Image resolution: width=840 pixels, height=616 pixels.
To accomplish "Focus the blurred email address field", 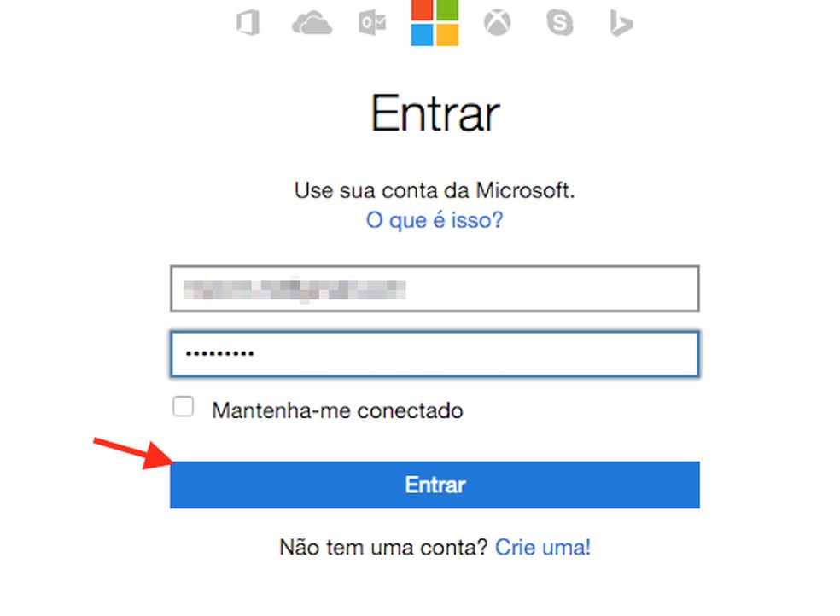I will click(x=435, y=289).
